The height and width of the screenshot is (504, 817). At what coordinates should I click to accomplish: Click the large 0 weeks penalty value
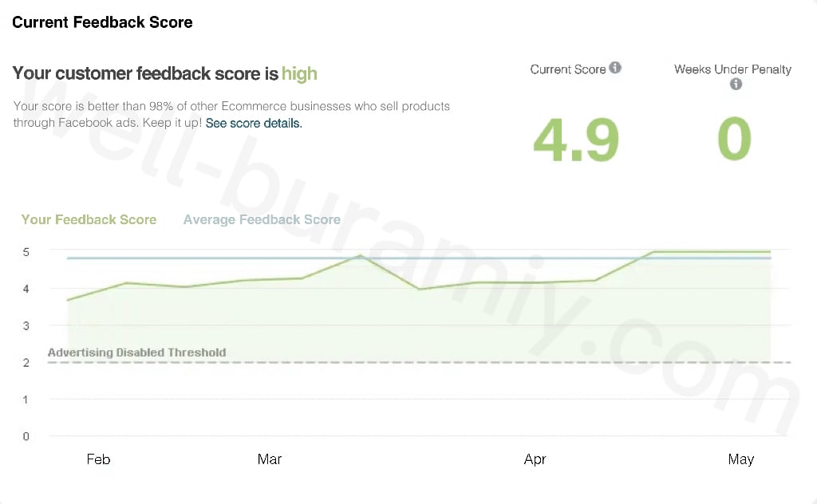tap(734, 140)
